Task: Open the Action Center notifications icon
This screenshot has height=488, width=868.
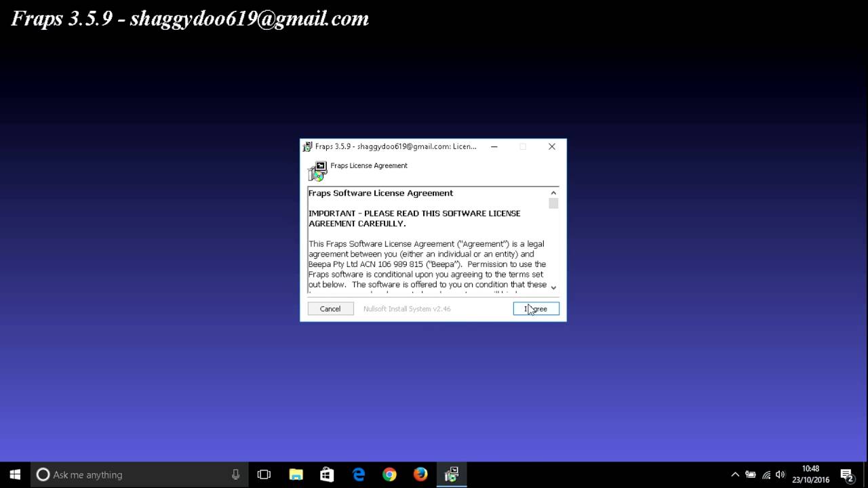Action: pyautogui.click(x=846, y=474)
